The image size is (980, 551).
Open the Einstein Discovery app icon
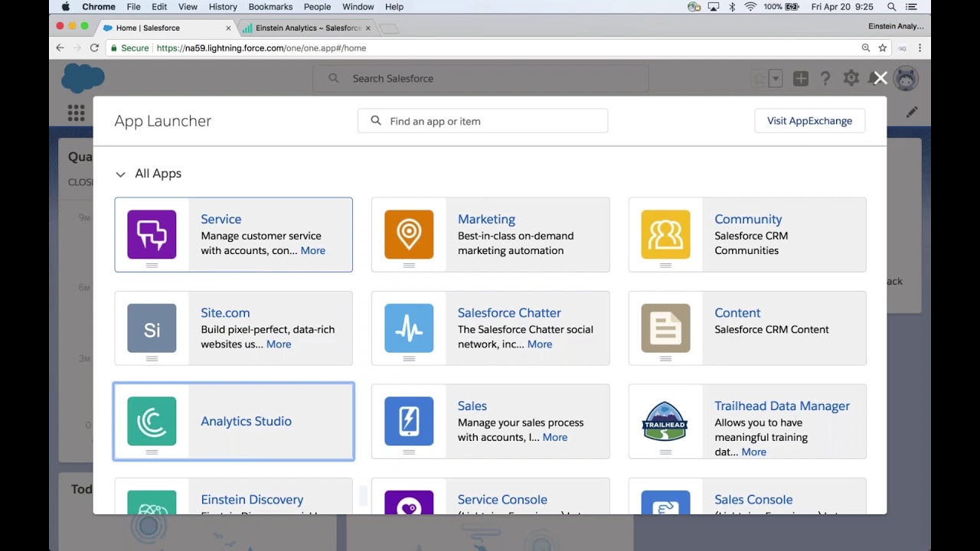point(152,503)
